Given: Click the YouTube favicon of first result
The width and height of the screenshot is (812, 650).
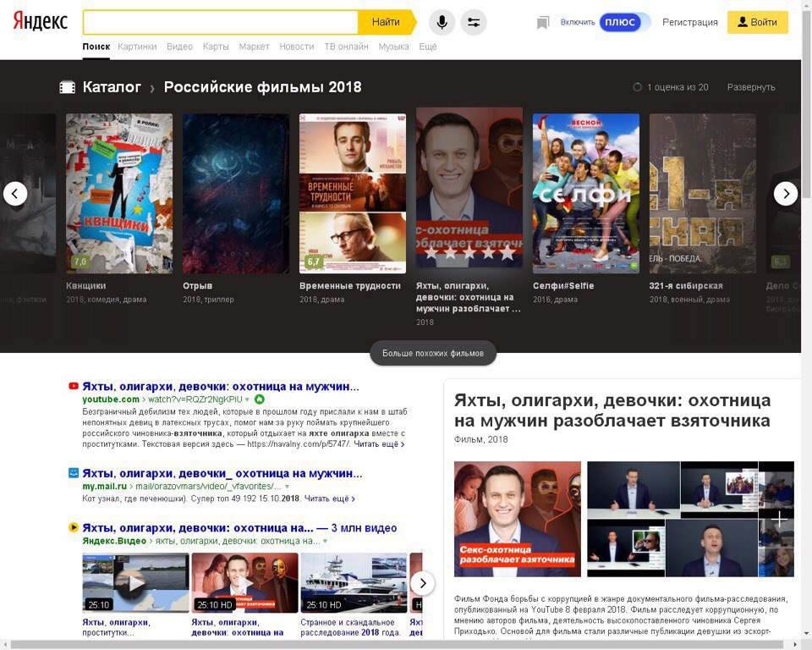Looking at the screenshot, I should (x=74, y=386).
